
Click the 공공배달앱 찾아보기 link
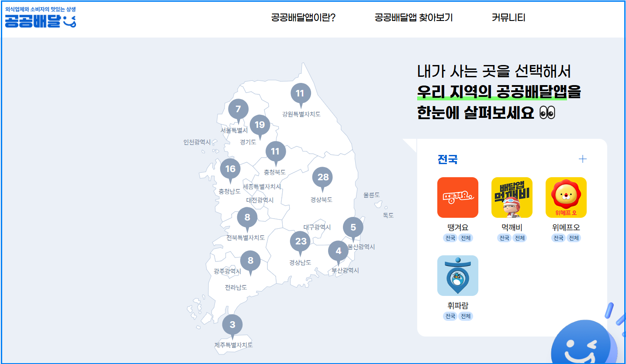click(414, 17)
